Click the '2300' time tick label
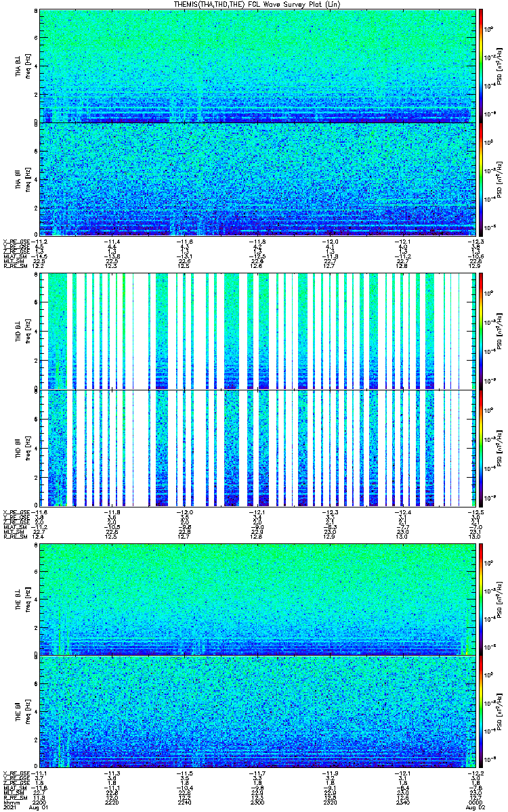Image resolution: width=508 pixels, height=812 pixels. pyautogui.click(x=257, y=802)
